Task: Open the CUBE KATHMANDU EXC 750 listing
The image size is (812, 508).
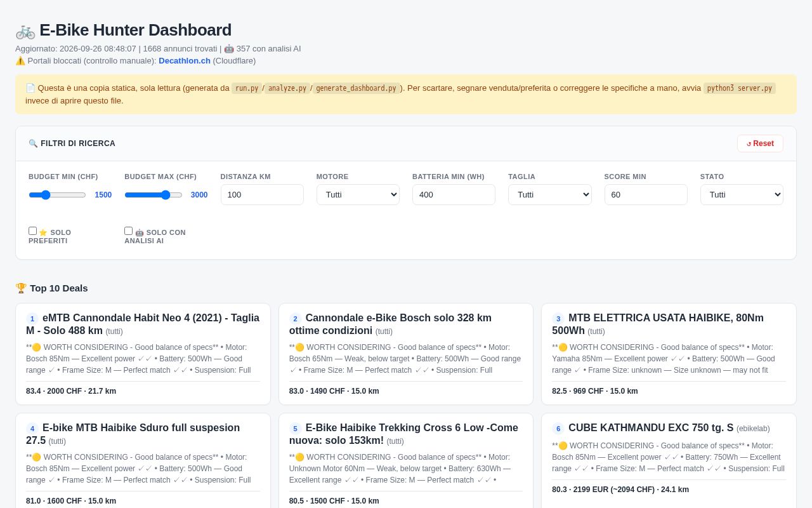Action: click(651, 428)
